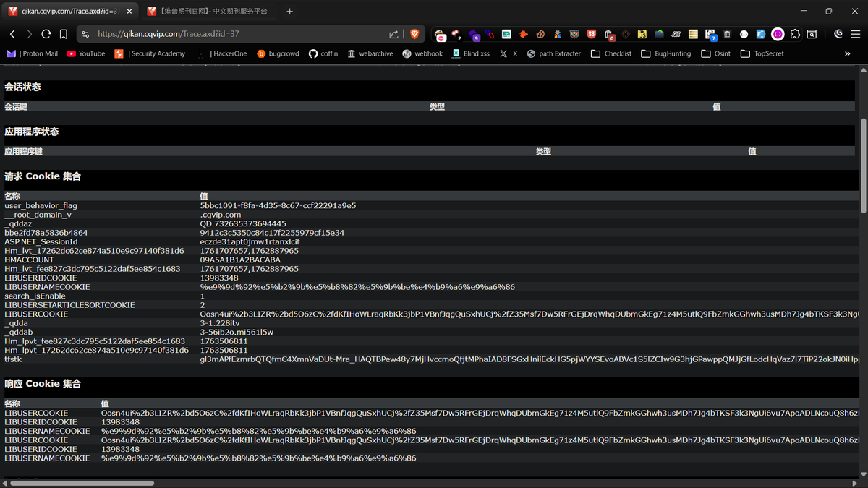Screen dimensions: 868x488
Task: Click the 请求 Cookie 集合 heading
Action: 43,176
